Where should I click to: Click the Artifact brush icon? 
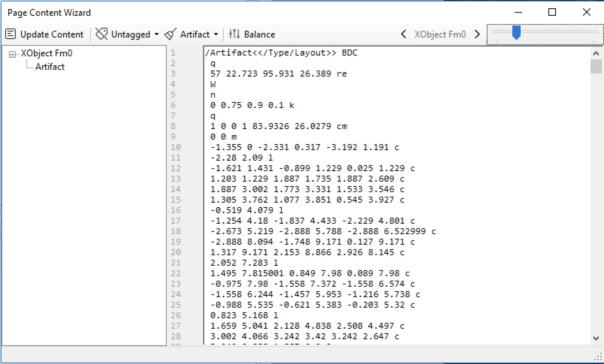click(x=171, y=34)
